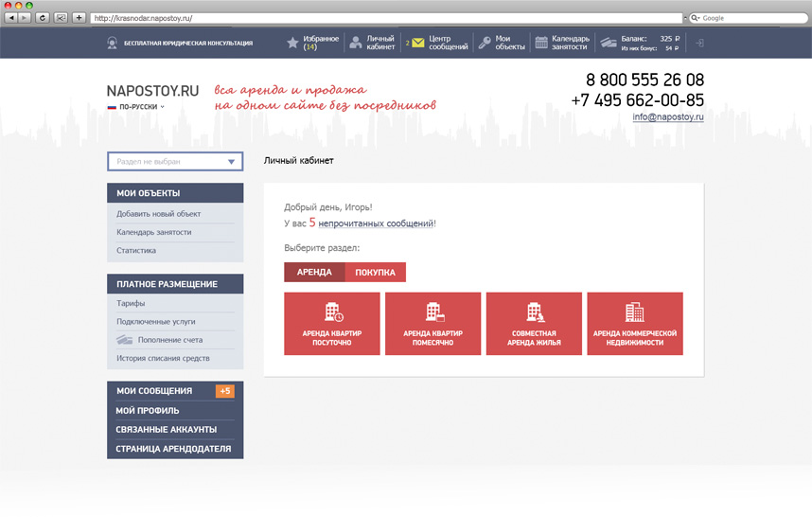Open СВЯЗАННЫЕ АККАУНТЫ in the sidebar

pos(167,430)
